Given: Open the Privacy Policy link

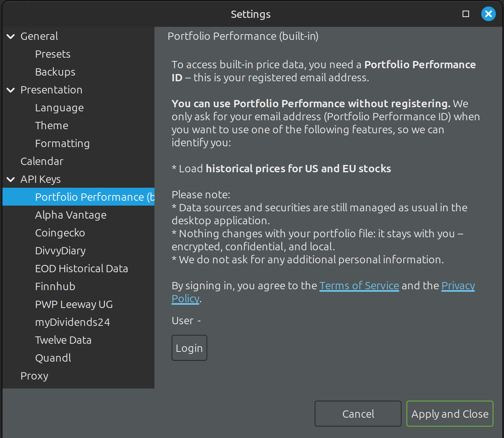Looking at the screenshot, I should point(458,286).
